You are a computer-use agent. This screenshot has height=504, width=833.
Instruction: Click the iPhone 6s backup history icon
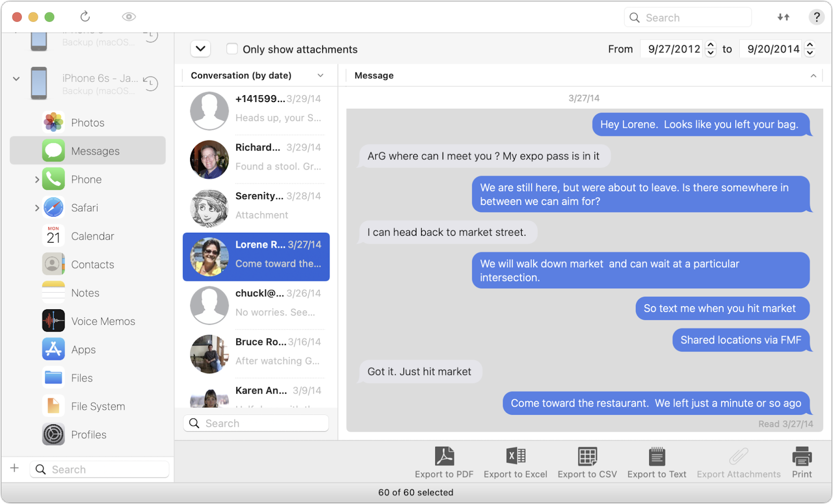pos(150,83)
